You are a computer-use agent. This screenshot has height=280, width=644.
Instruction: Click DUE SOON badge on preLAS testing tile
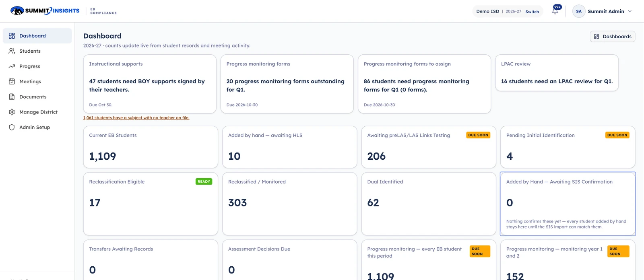point(478,135)
